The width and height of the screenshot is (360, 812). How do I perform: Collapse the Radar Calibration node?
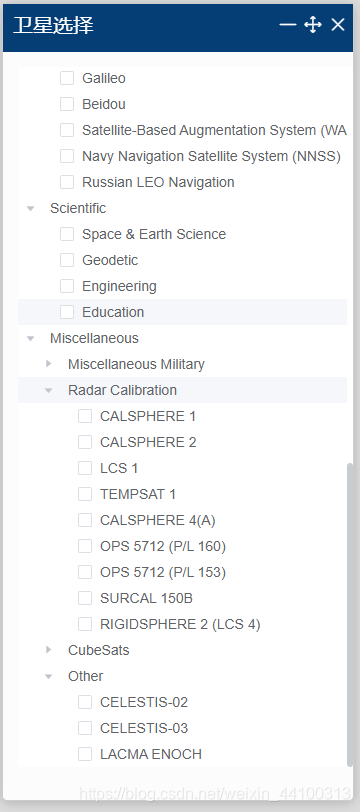[x=49, y=390]
